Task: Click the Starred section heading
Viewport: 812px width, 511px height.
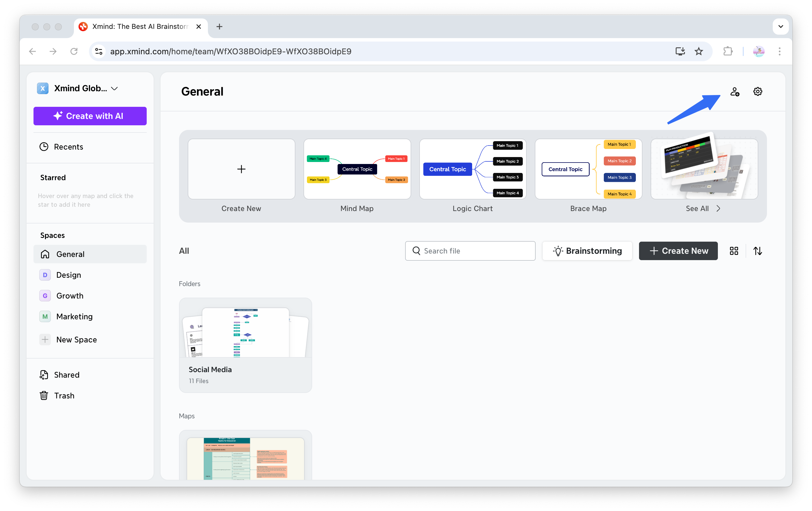Action: click(53, 178)
